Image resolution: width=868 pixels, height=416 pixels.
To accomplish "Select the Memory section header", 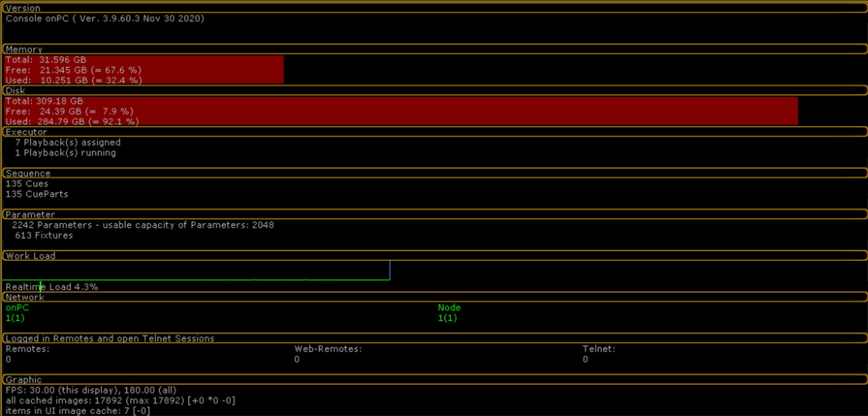I will pos(24,49).
